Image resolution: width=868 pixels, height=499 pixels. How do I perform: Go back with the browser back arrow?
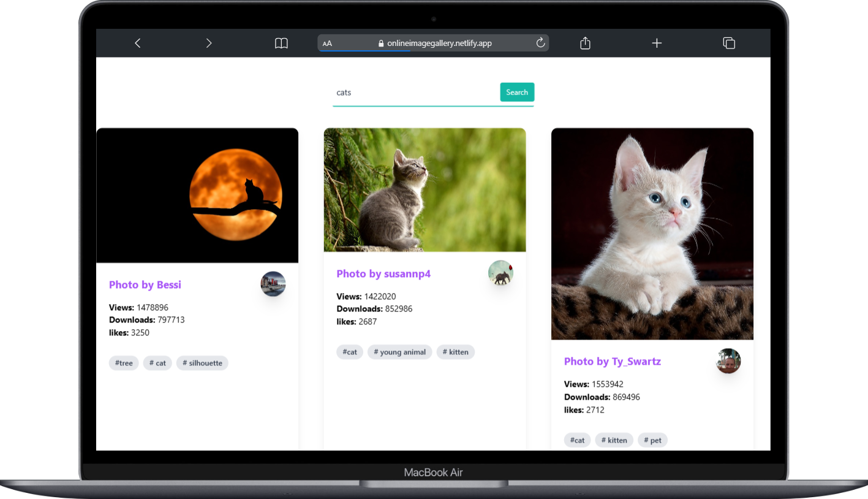point(138,43)
